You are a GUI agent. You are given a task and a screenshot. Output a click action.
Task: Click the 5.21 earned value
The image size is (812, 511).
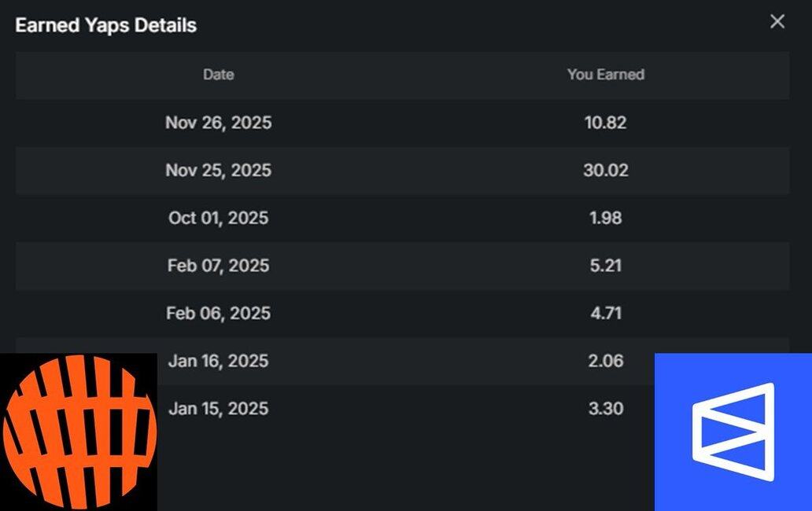point(605,266)
